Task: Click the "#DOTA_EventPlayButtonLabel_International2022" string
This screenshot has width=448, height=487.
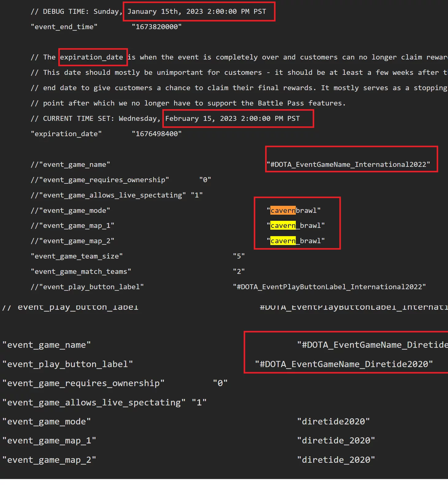Action: coord(329,287)
